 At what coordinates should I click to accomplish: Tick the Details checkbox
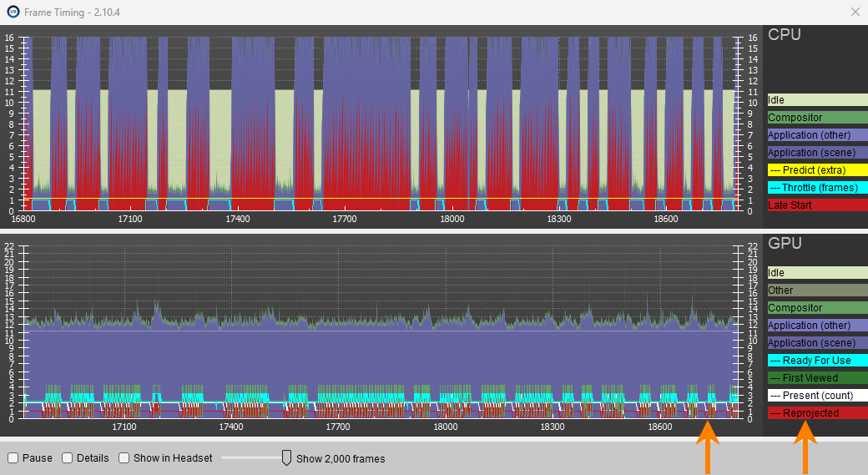click(68, 457)
